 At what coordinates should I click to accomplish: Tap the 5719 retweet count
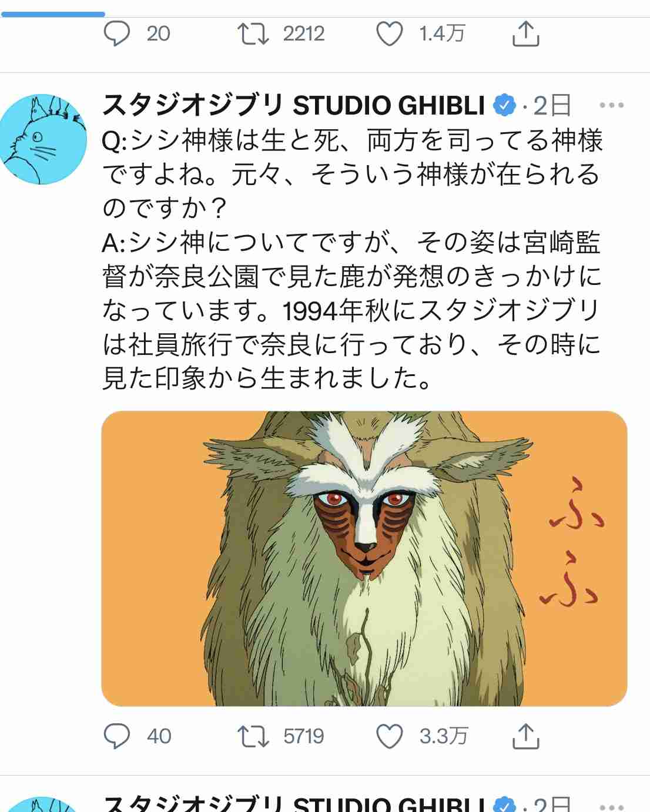[304, 736]
